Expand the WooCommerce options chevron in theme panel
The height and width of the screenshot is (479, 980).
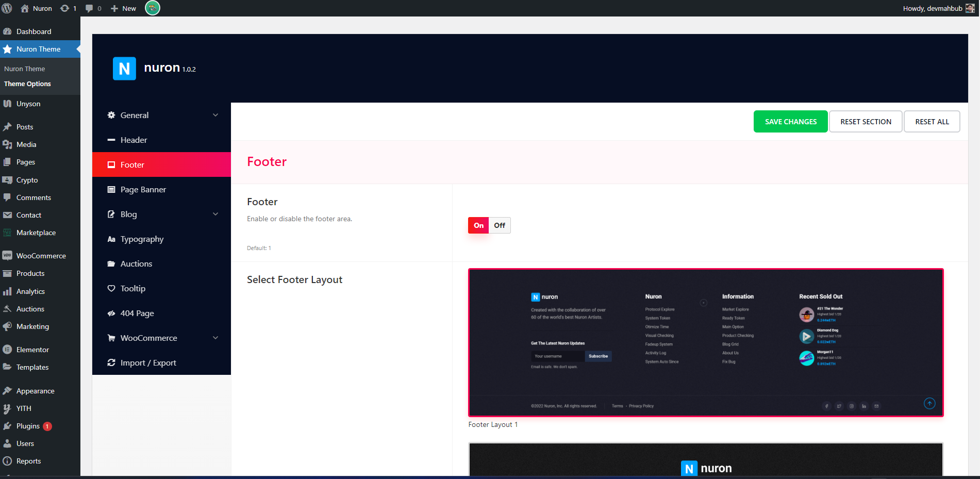click(215, 338)
